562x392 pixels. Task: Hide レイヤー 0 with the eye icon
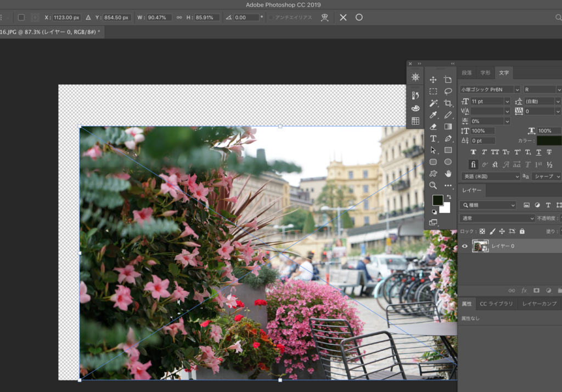(x=465, y=246)
